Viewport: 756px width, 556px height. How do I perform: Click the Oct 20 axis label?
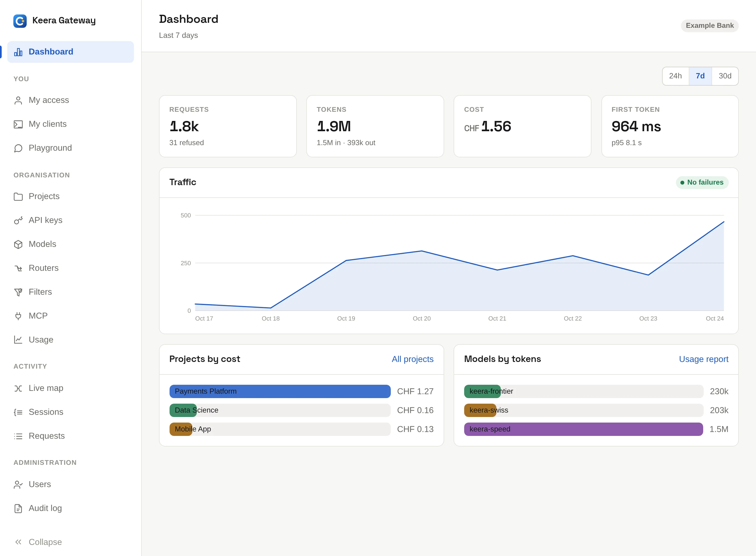[x=422, y=318]
